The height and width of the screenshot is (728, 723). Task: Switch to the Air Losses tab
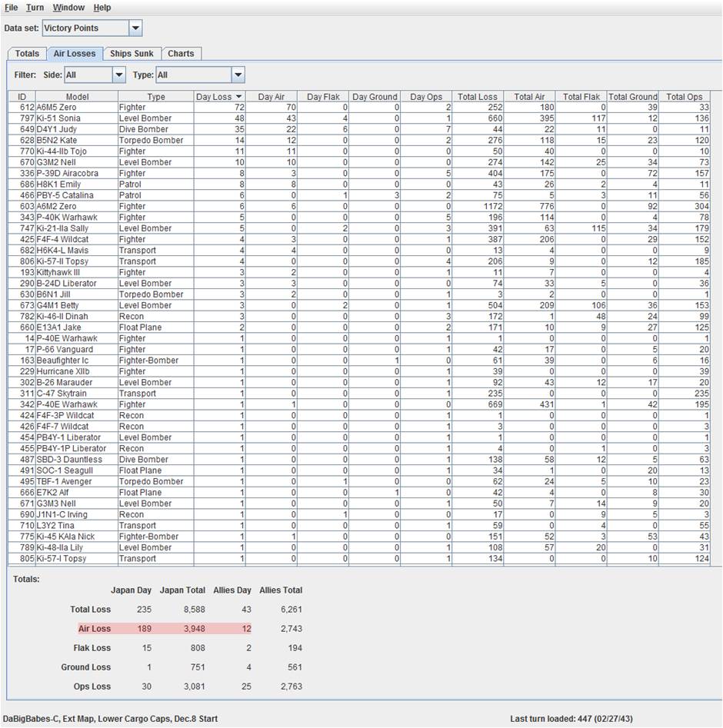click(x=75, y=53)
